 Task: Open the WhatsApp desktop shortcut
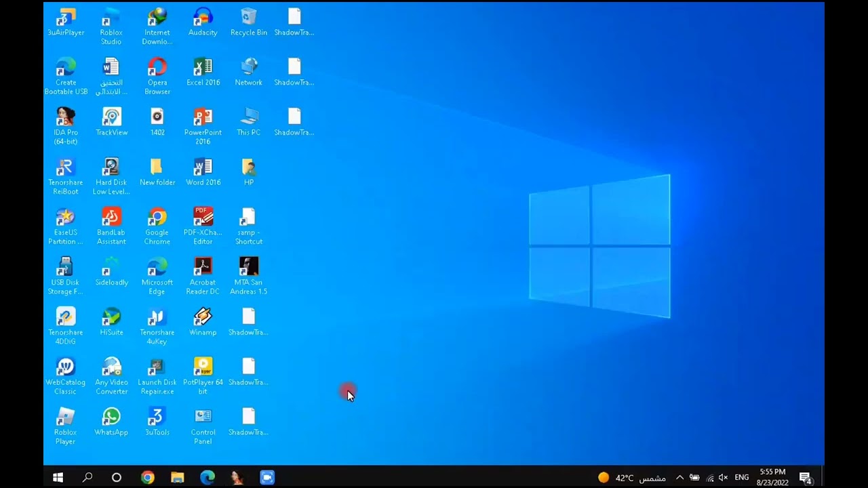tap(111, 423)
